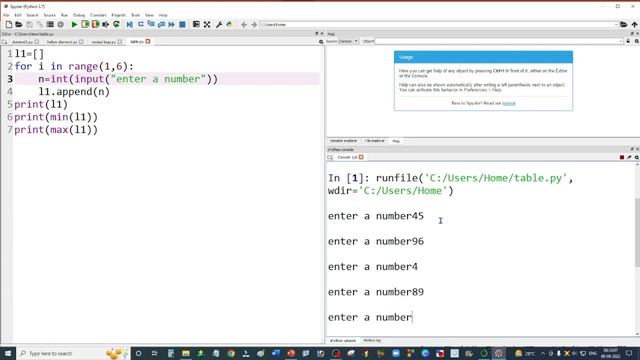Open Preferences via wrench icon
This screenshot has height=360, width=640.
click(219, 24)
